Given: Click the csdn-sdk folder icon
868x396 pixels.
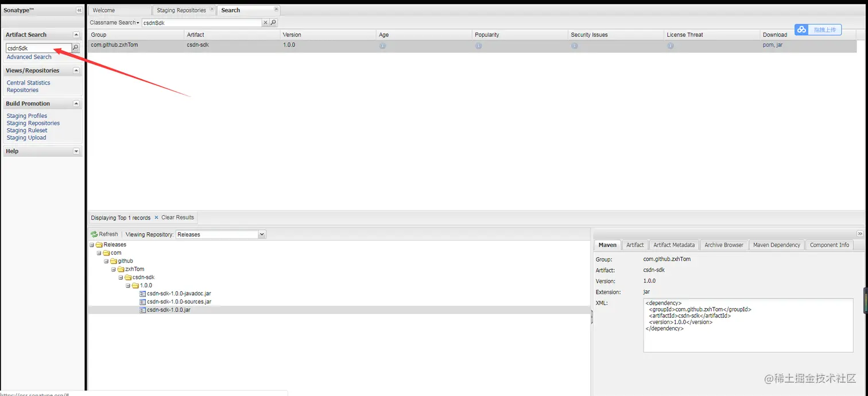Looking at the screenshot, I should (x=129, y=277).
